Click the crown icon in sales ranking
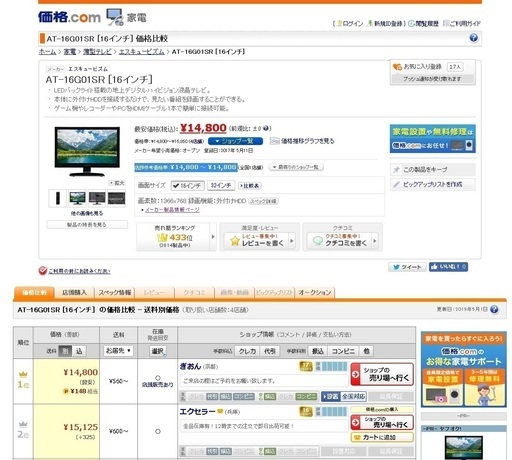 pos(162,237)
